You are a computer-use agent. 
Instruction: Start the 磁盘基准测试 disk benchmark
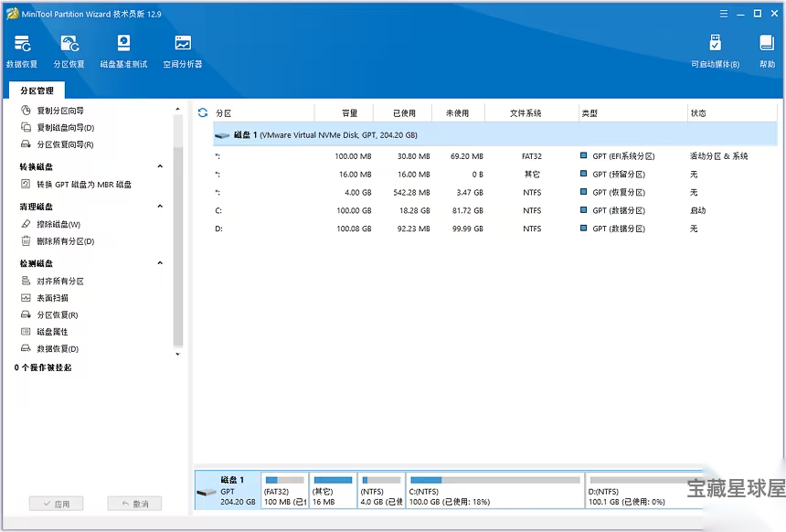(123, 51)
